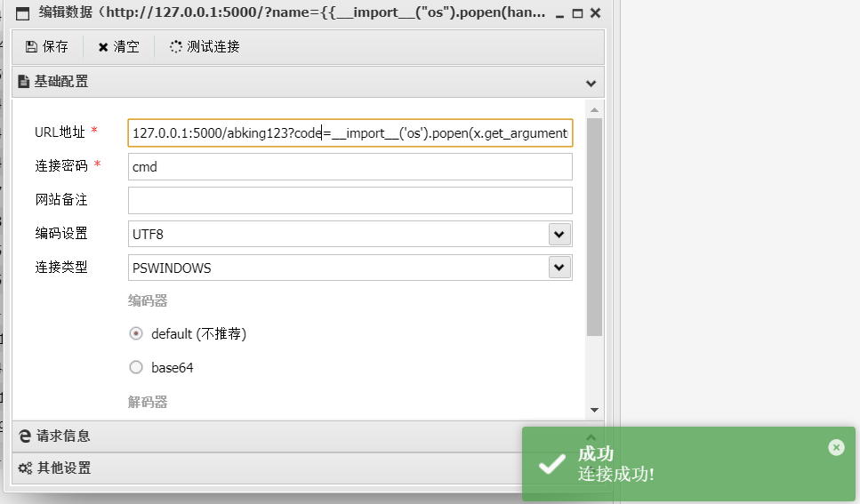This screenshot has height=504, width=860.
Task: Click the 基础配置 document icon
Action: click(24, 82)
